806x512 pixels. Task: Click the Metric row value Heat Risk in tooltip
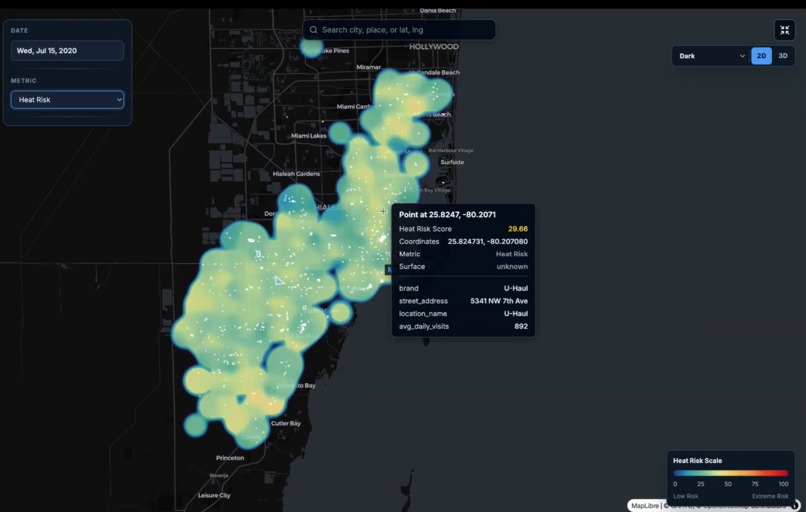point(512,254)
